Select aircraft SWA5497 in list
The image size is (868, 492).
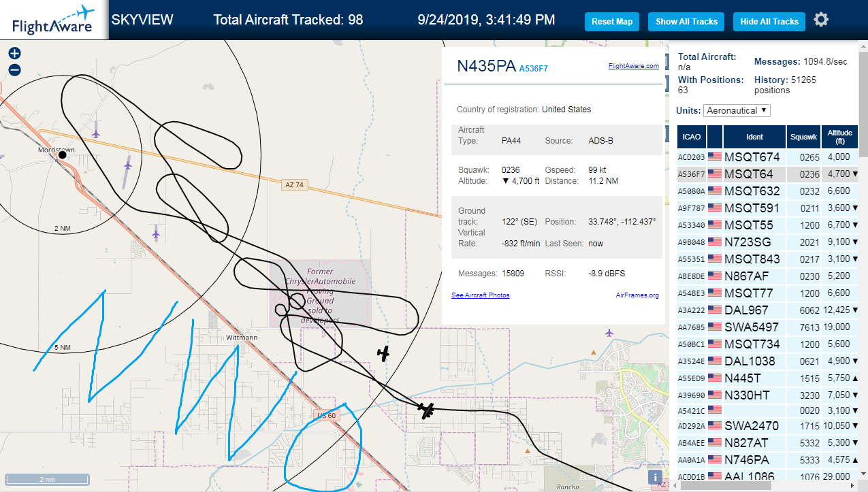click(x=768, y=327)
